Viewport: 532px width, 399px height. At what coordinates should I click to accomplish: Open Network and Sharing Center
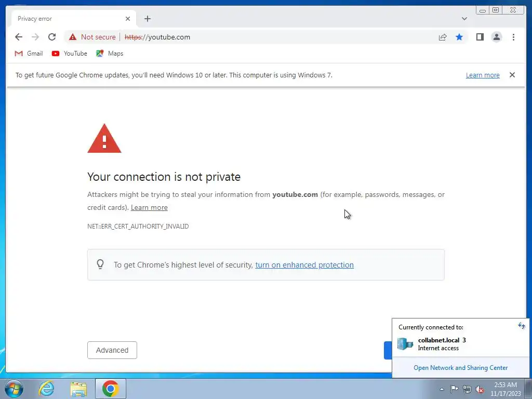(460, 368)
